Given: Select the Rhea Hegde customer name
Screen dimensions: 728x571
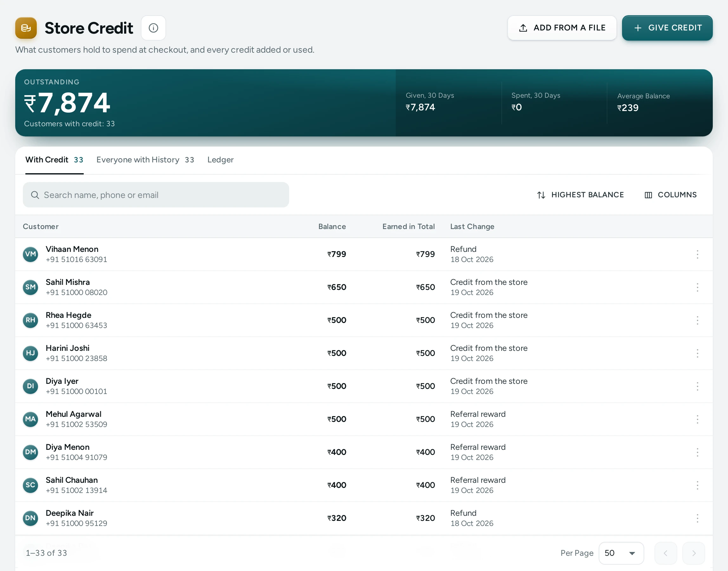Looking at the screenshot, I should click(x=68, y=315).
